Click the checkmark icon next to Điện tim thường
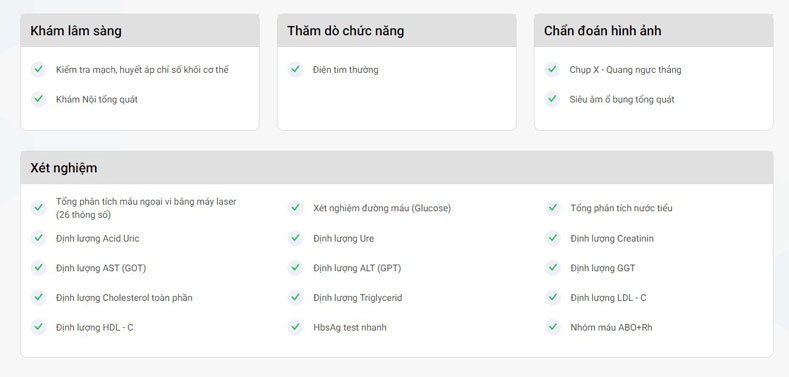Screen dimensions: 789x377 pyautogui.click(x=295, y=69)
